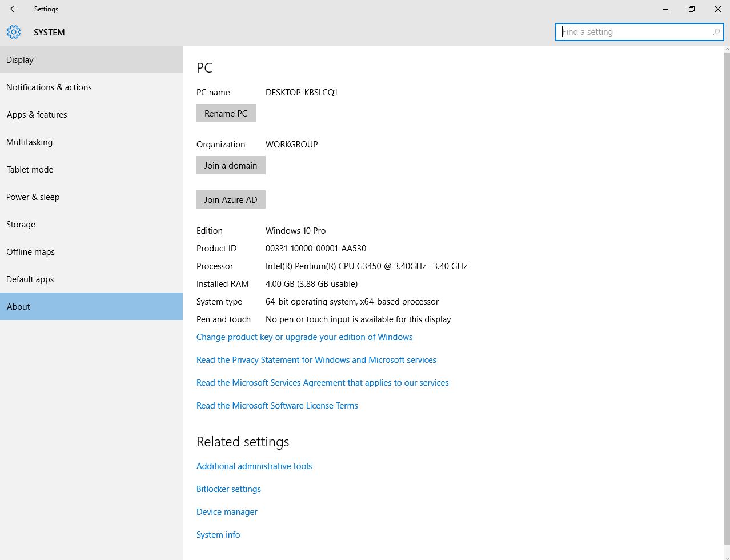Viewport: 730px width, 560px height.
Task: Click Join Azure AD button
Action: [231, 199]
